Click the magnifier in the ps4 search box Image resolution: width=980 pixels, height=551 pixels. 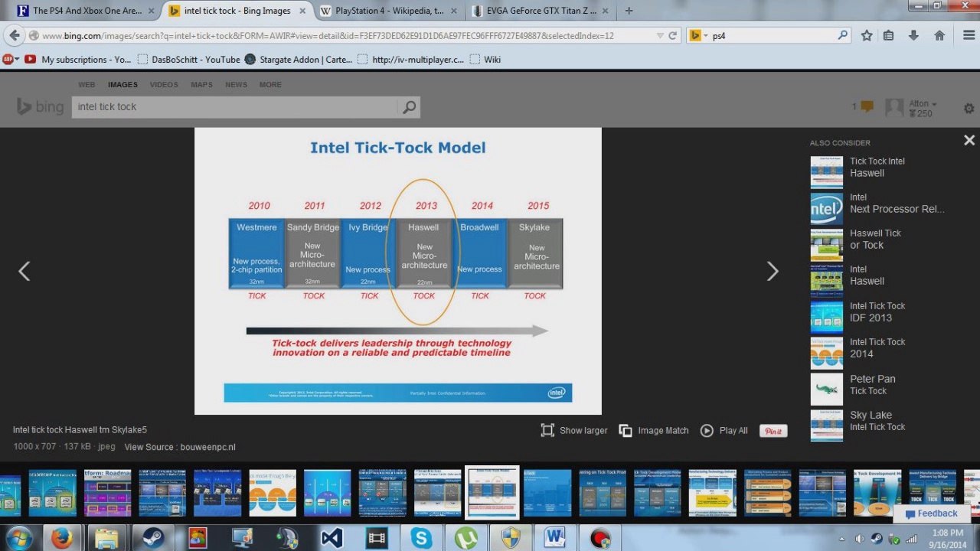click(842, 35)
